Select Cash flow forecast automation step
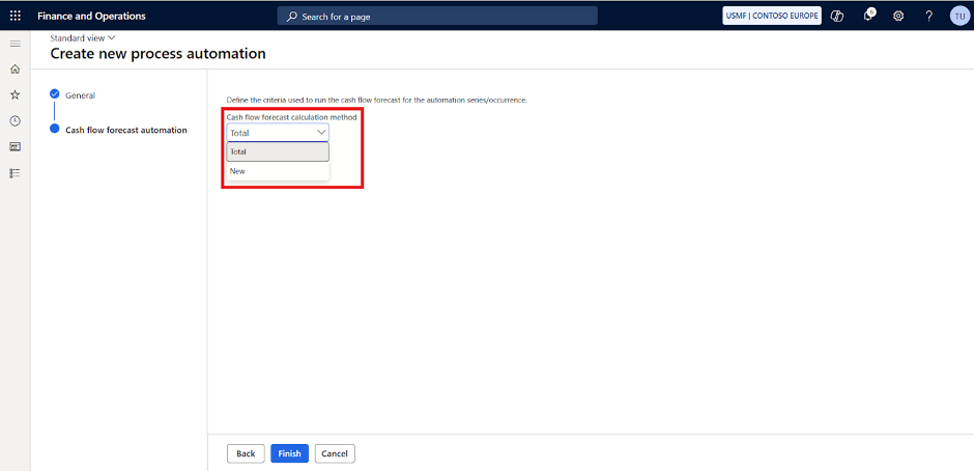Viewport: 977px width, 472px height. pyautogui.click(x=126, y=130)
